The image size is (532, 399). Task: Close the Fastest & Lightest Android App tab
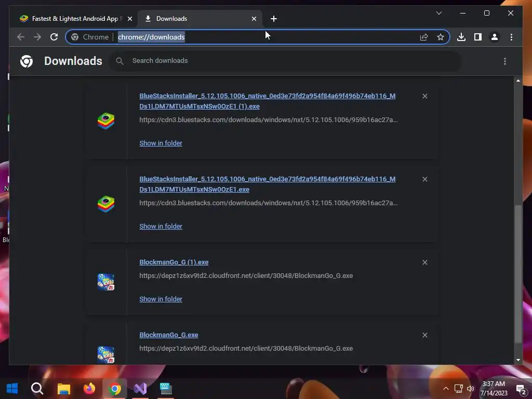[129, 19]
